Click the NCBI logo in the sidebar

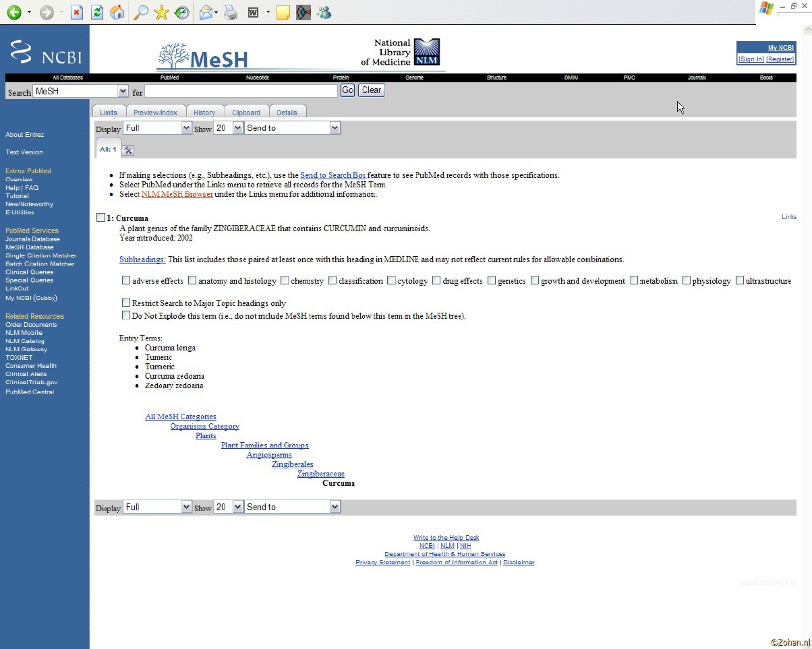click(x=45, y=52)
